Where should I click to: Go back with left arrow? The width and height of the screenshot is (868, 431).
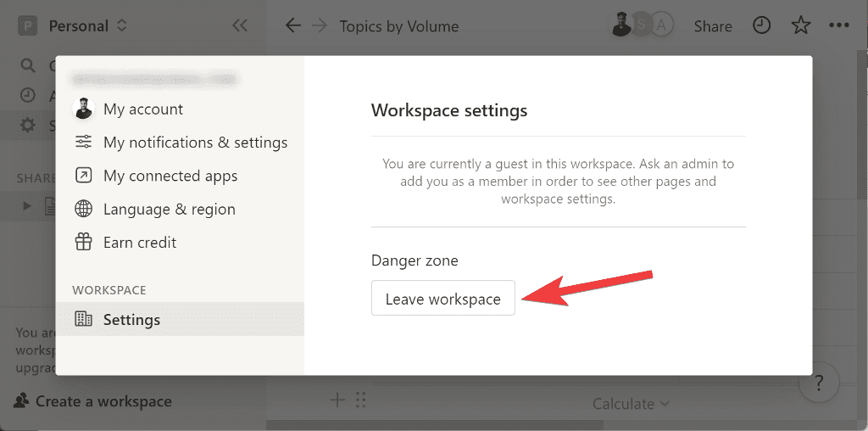pos(293,26)
